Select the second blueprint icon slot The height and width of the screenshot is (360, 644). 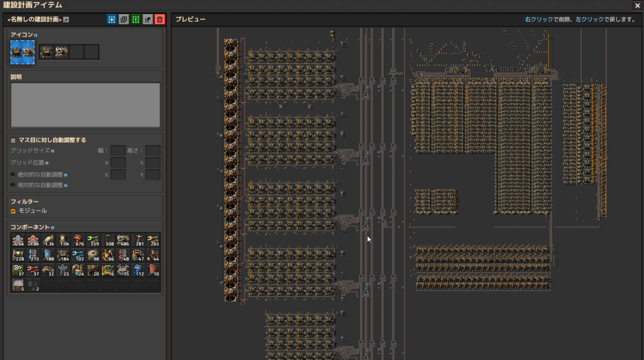pos(62,52)
